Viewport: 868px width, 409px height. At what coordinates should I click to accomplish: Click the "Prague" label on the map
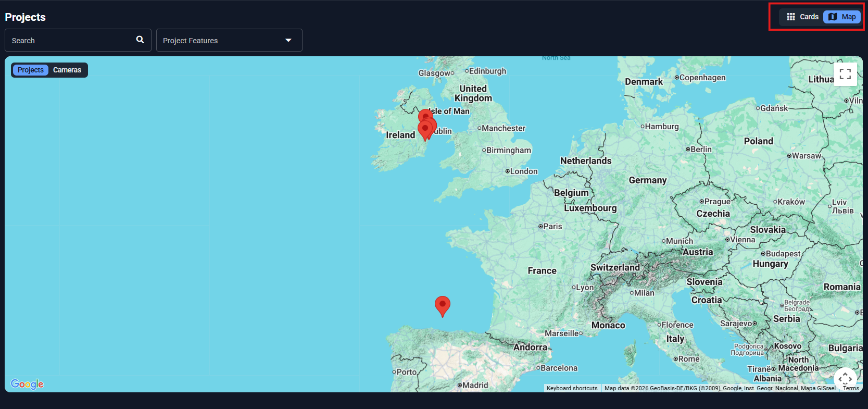coord(718,202)
